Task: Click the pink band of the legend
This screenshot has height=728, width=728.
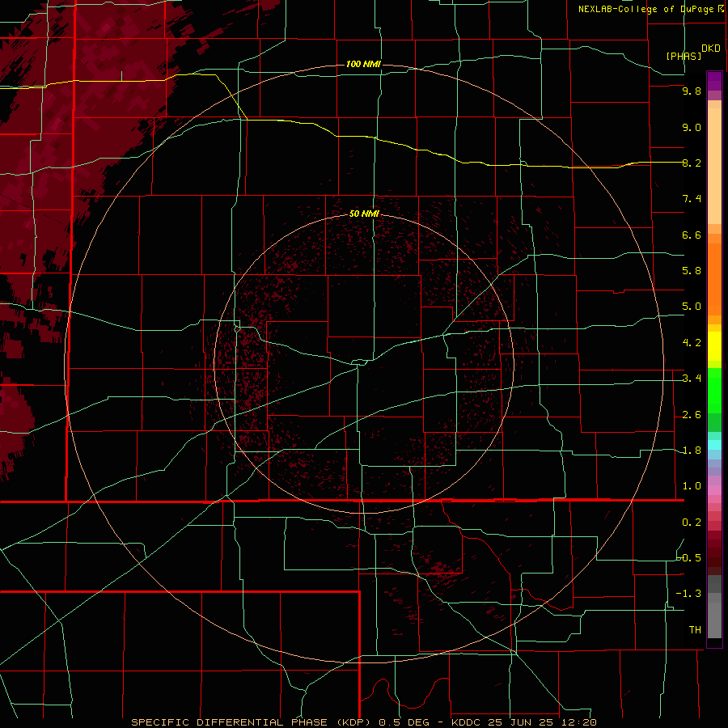Action: pos(714,490)
